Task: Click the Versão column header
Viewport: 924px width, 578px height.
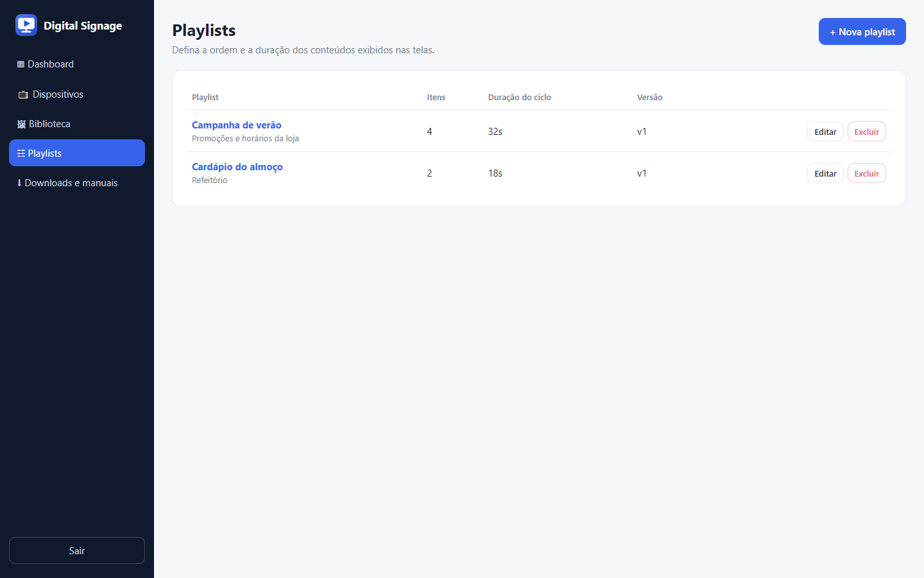Action: pyautogui.click(x=650, y=98)
